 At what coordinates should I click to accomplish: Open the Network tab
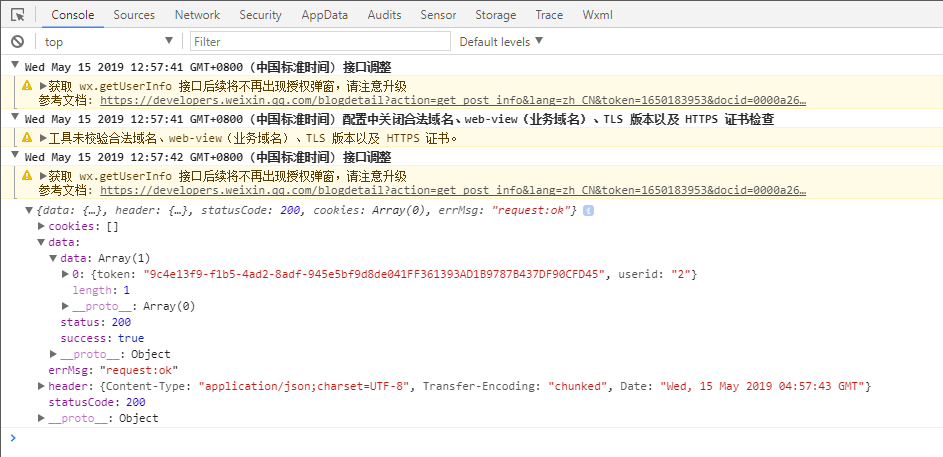point(197,15)
